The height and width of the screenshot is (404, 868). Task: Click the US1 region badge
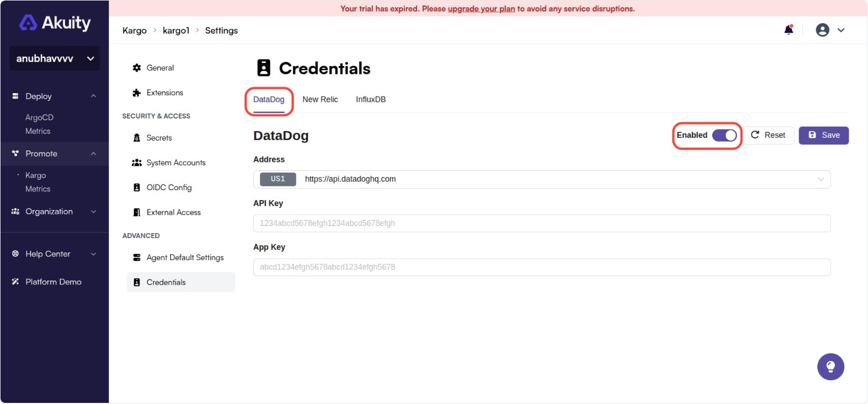click(278, 179)
